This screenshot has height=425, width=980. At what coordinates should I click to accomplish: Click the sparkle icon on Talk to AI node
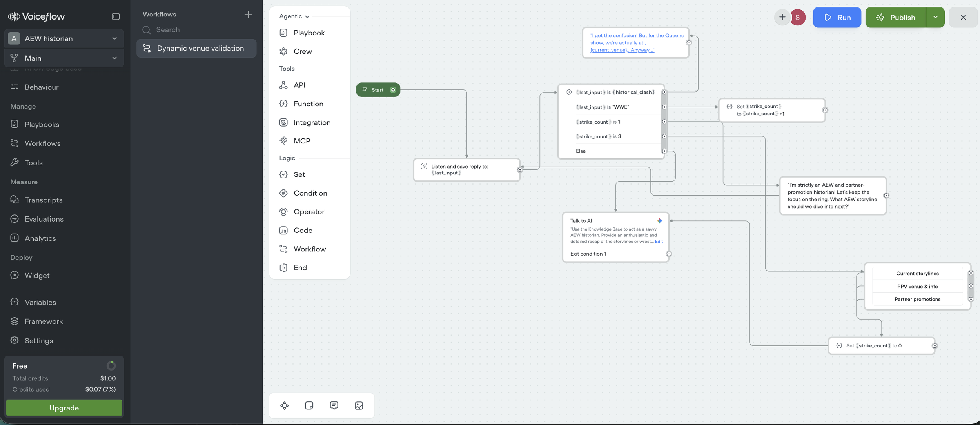pyautogui.click(x=660, y=221)
